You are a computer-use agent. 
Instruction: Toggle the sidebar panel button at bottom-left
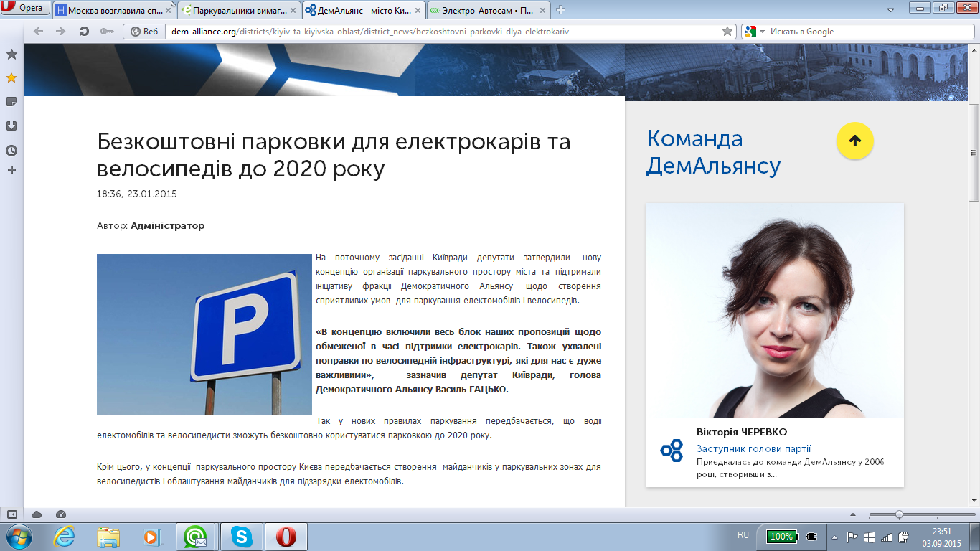[12, 514]
